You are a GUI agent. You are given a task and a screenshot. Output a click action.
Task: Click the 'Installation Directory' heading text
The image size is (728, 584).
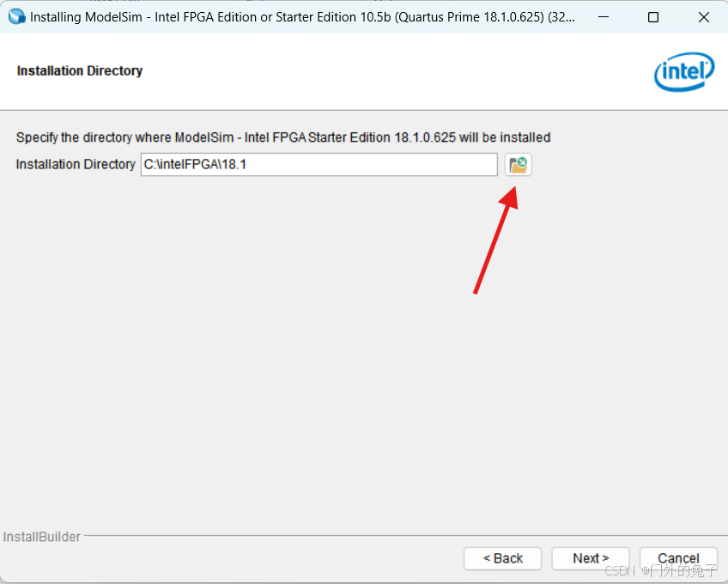click(79, 70)
